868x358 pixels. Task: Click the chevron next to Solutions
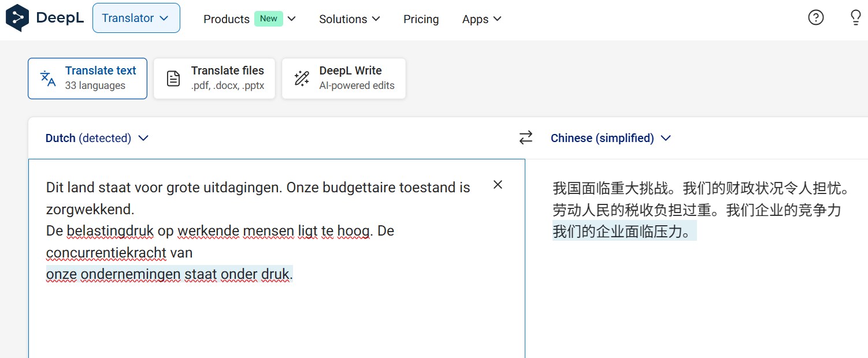coord(376,18)
